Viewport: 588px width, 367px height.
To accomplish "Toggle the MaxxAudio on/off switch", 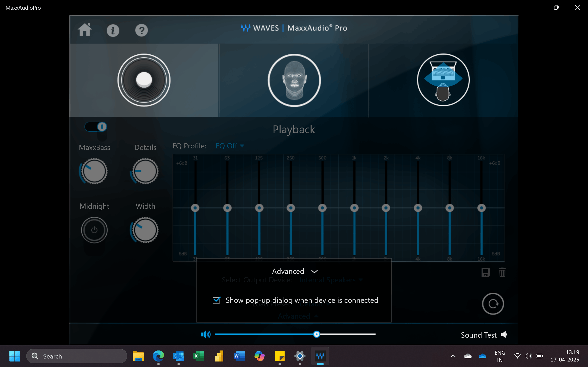I will (96, 127).
